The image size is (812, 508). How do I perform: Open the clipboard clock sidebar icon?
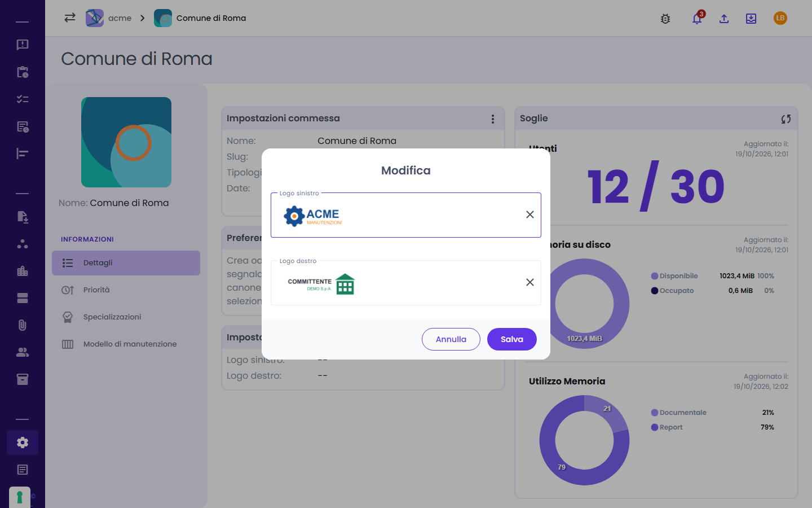23,72
